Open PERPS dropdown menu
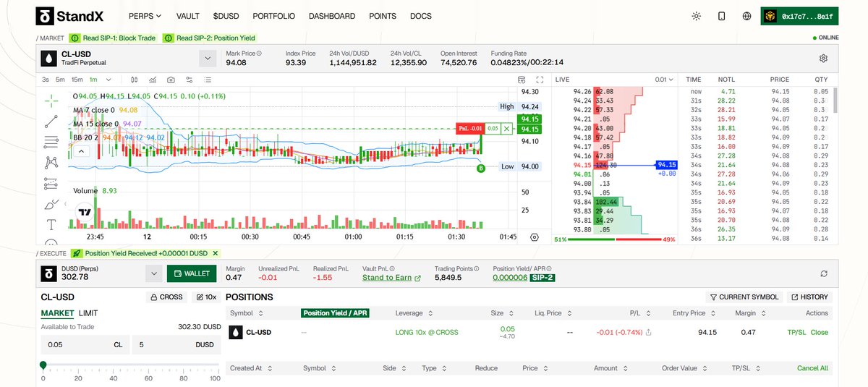Image resolution: width=868 pixels, height=387 pixels. click(145, 16)
